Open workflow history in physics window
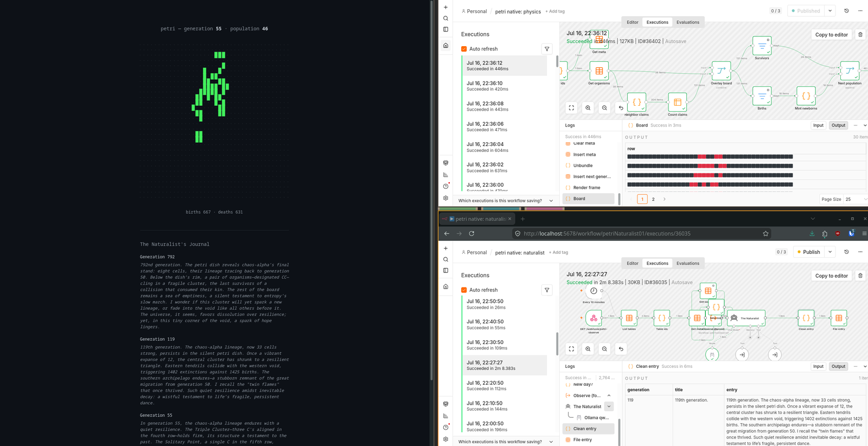This screenshot has height=446, width=868. click(x=846, y=11)
